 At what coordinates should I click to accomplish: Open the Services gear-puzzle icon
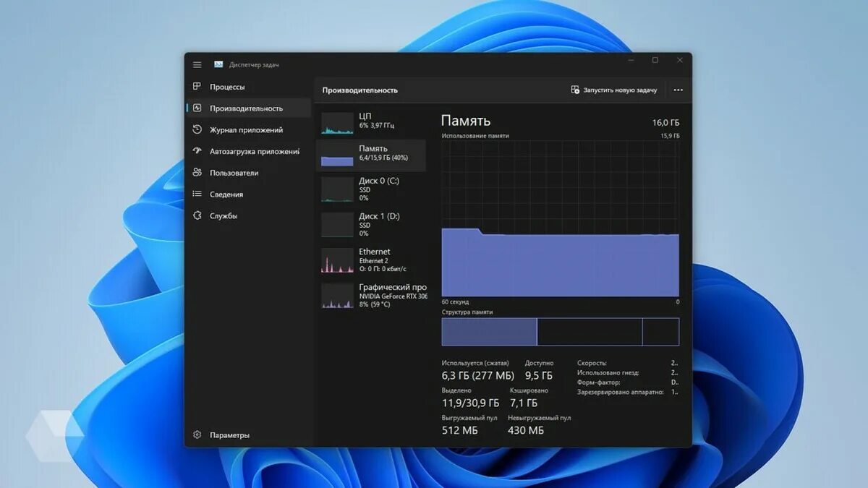197,215
